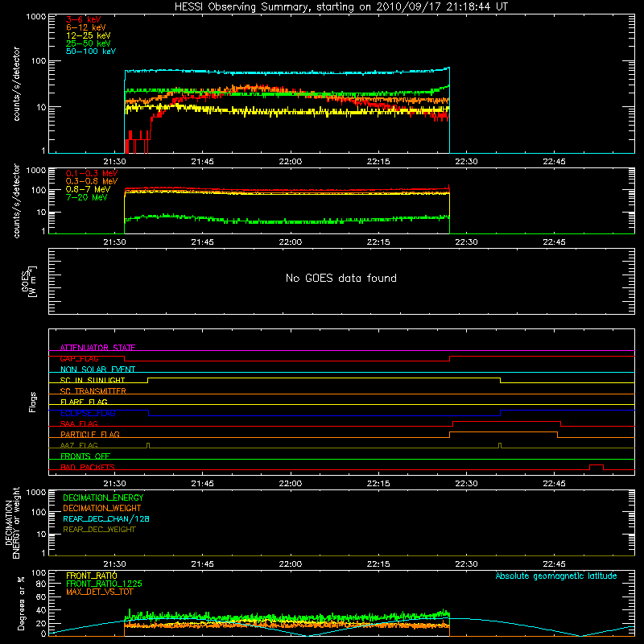
Task: Click the 7-20 MeV legend label
Action: tap(86, 197)
